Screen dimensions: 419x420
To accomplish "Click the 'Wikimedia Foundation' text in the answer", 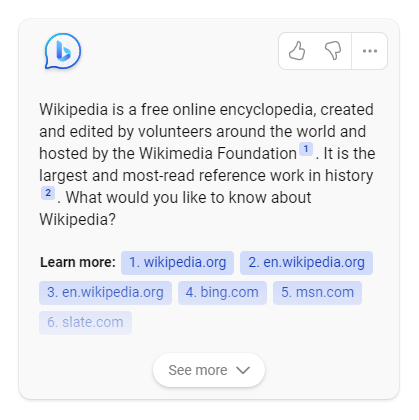I will coord(218,154).
